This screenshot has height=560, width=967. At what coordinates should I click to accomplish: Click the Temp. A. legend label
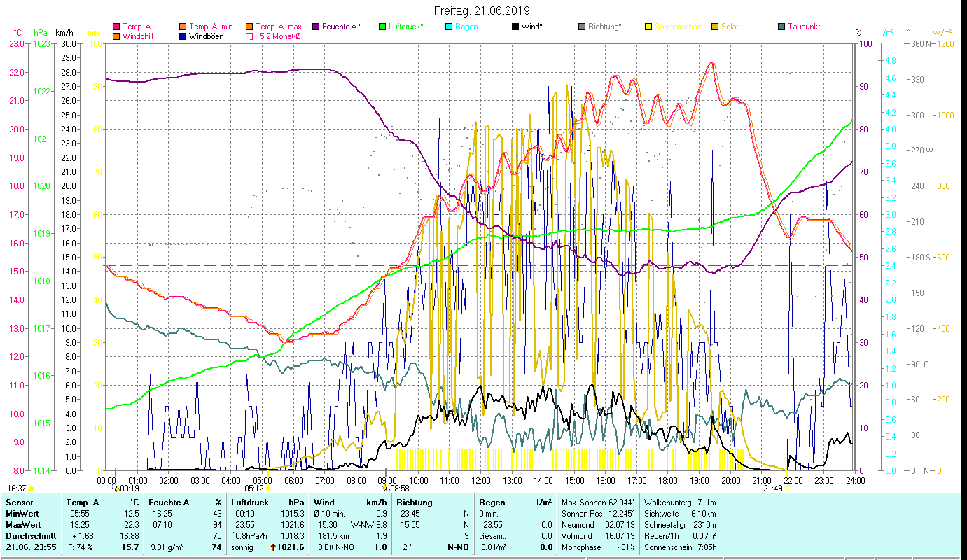(137, 27)
